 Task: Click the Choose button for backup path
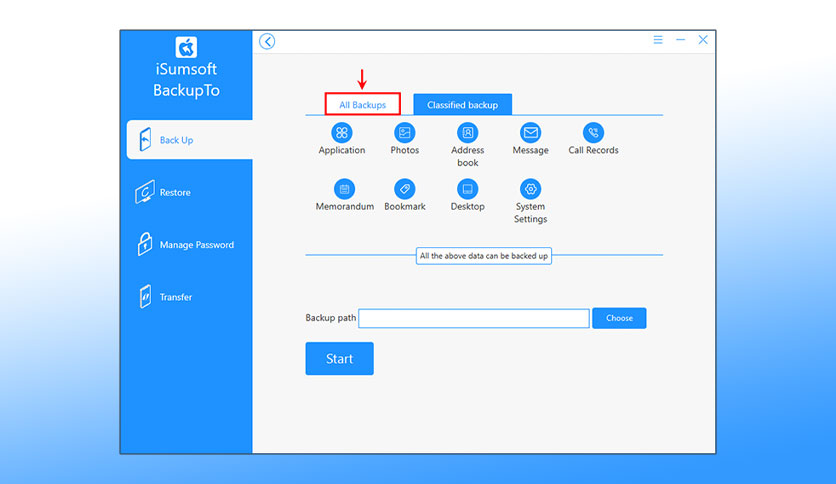(619, 318)
